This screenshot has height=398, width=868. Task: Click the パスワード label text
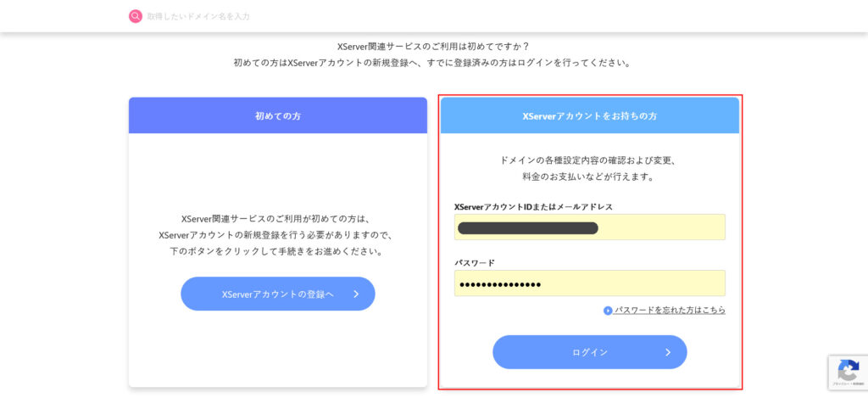click(475, 263)
